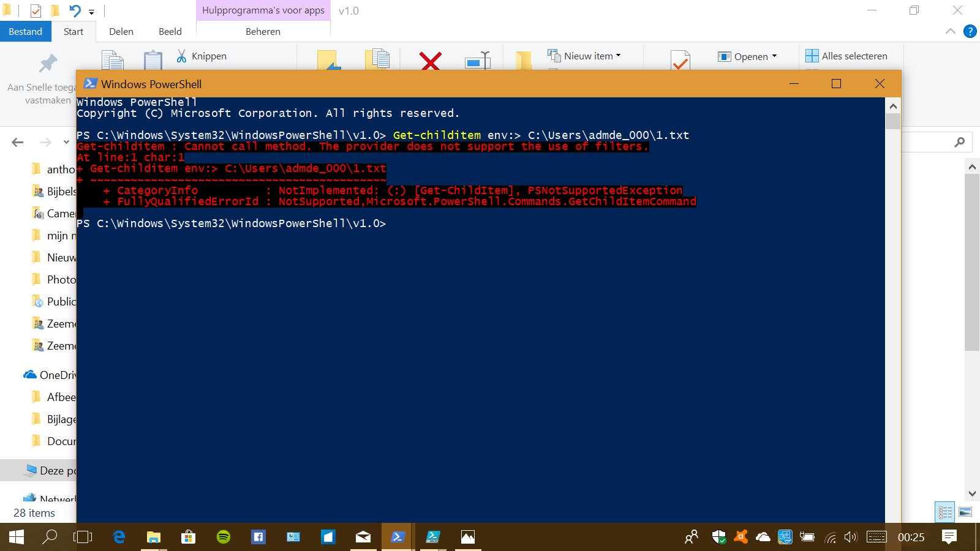
Task: Select the Bijlage folder under OneDrive
Action: [54, 419]
